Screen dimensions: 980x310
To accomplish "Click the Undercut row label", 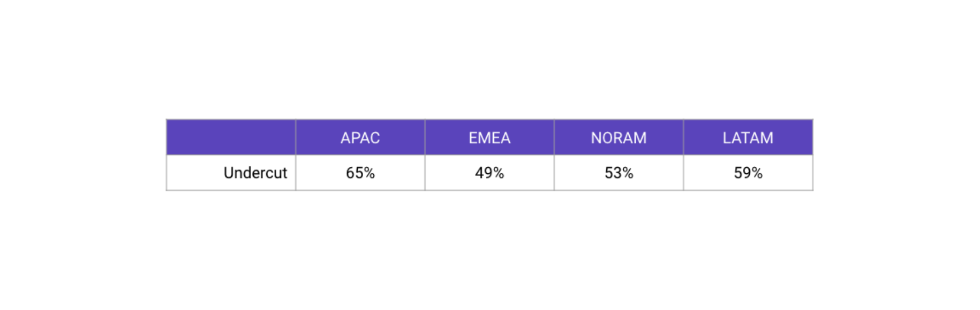I will [x=255, y=173].
